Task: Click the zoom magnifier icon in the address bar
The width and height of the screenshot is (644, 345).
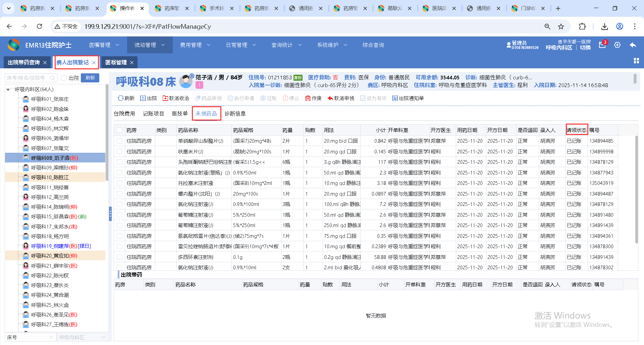Action: pyautogui.click(x=547, y=26)
